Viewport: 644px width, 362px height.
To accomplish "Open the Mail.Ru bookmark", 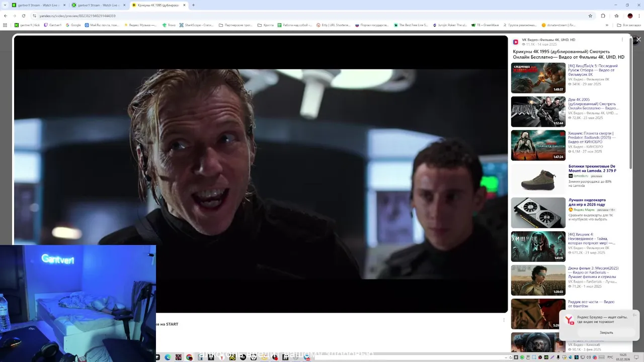I will click(103, 25).
